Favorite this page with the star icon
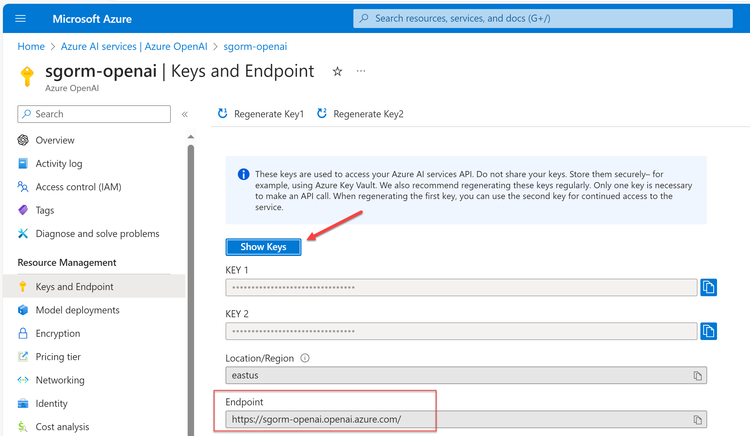750x436 pixels. [x=337, y=72]
